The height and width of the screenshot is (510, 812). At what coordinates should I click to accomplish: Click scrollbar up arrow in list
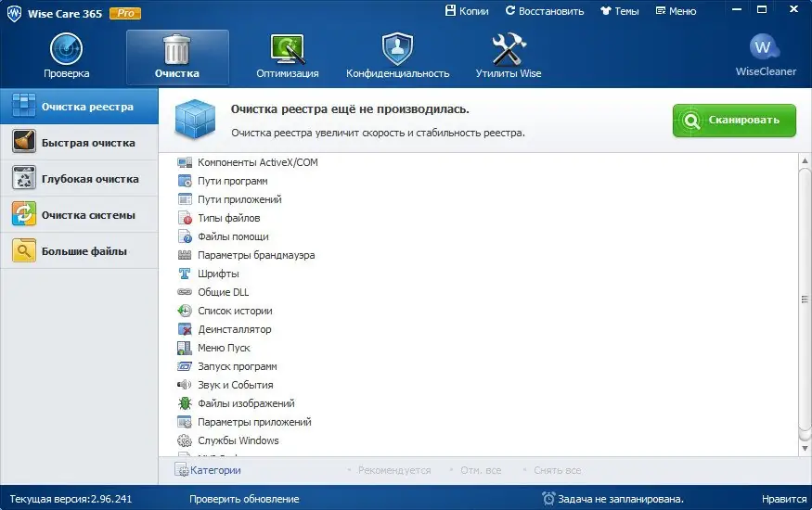(805, 160)
